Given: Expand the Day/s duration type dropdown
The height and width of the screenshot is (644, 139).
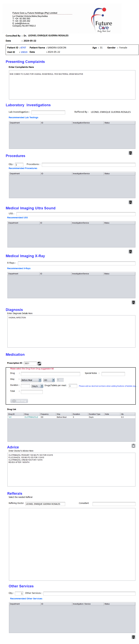Looking at the screenshot, I should coord(37,386).
